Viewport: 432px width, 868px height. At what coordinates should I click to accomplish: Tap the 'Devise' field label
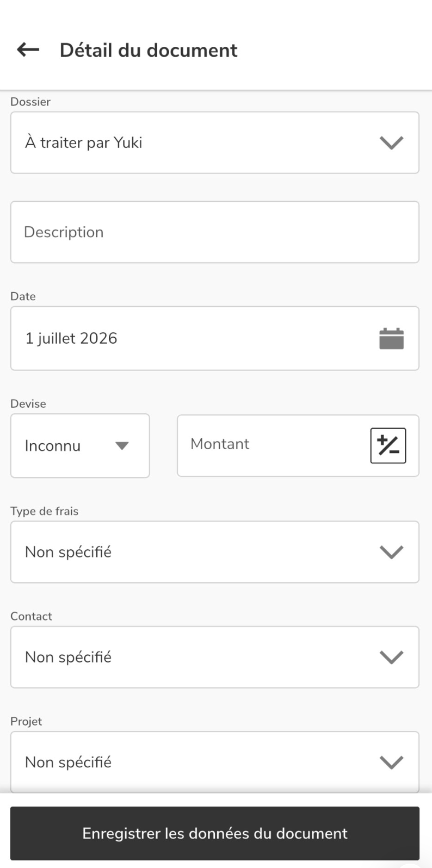click(28, 404)
